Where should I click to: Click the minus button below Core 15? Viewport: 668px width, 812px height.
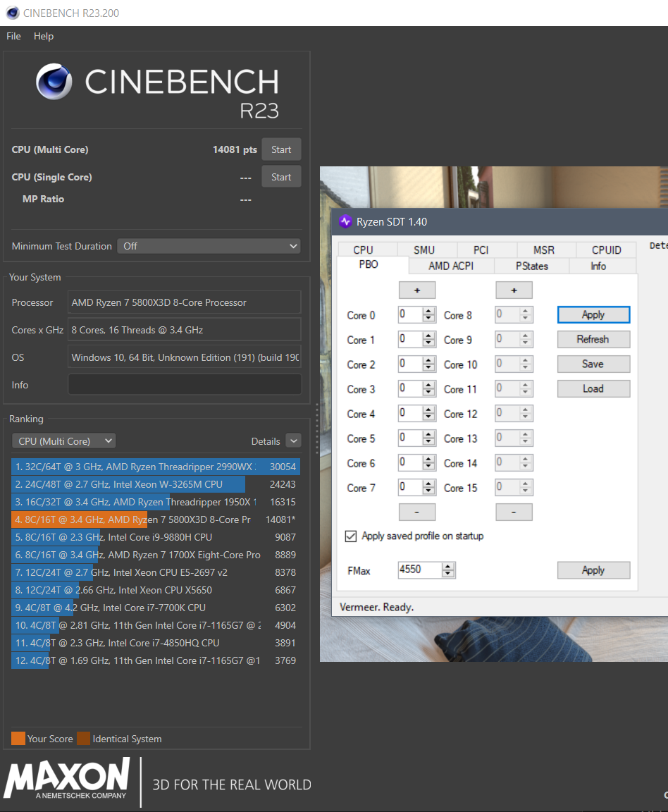tap(514, 512)
